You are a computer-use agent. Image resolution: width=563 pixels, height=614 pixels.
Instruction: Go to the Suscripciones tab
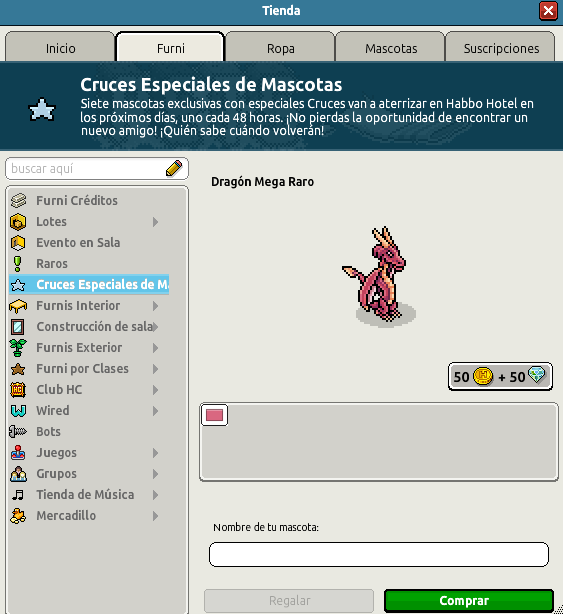(x=501, y=47)
